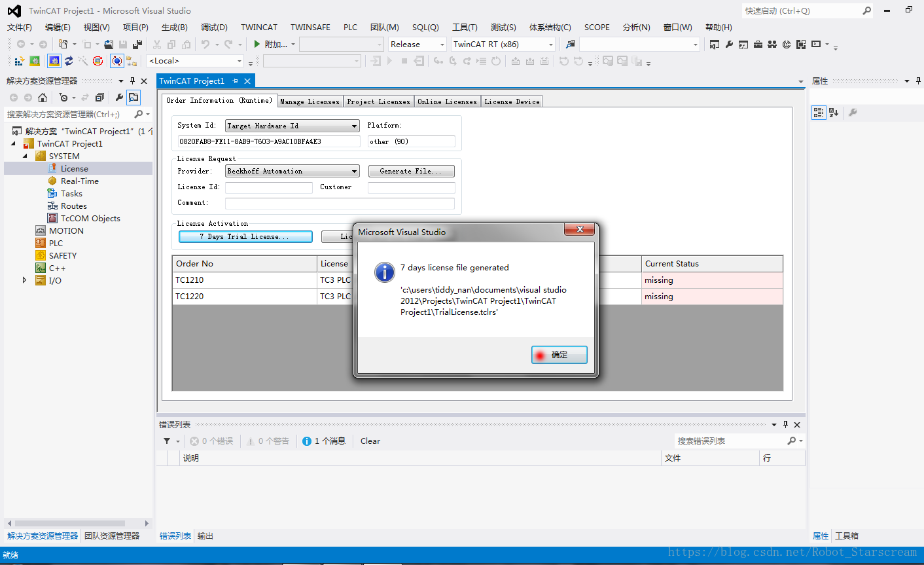
Task: Pin the error list panel
Action: 786,424
